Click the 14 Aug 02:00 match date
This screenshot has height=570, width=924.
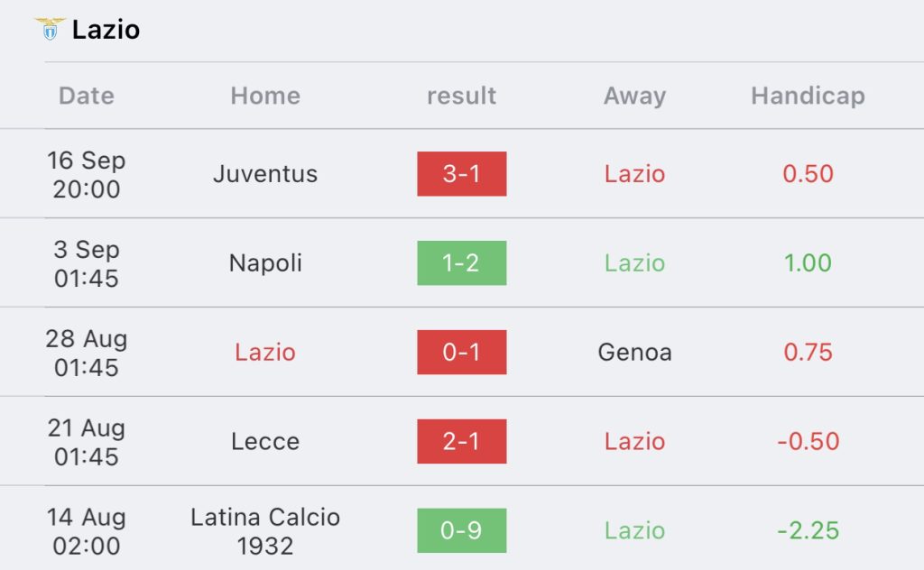(87, 532)
